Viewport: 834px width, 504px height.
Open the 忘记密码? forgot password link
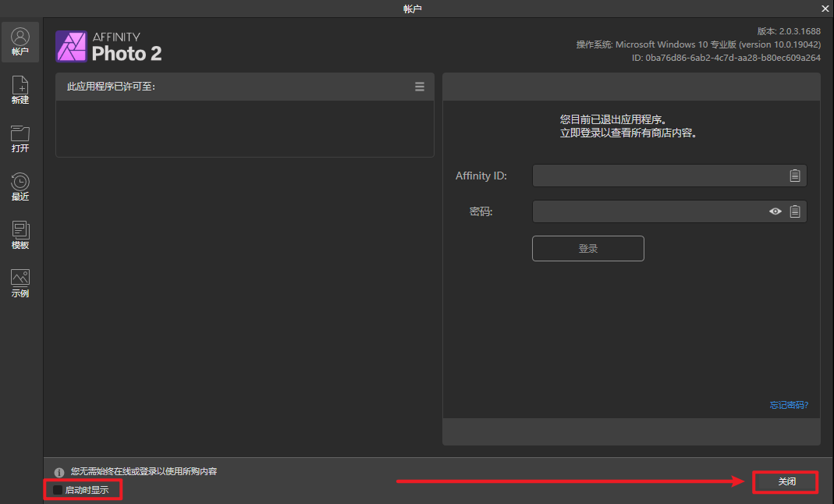coord(789,405)
